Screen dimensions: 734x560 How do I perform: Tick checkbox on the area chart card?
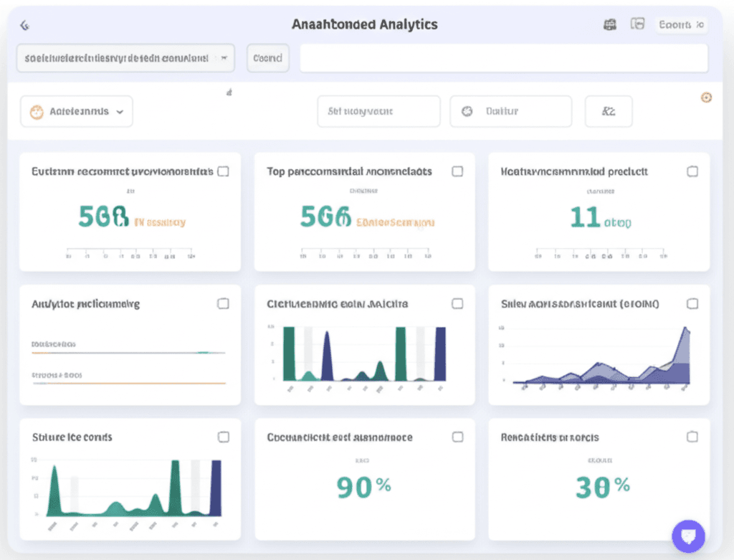coord(692,304)
